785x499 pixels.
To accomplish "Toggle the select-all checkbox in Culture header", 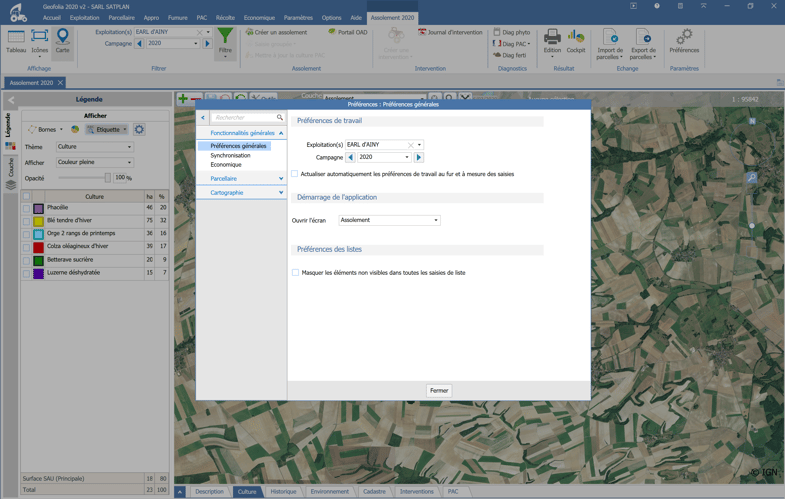I will point(27,196).
